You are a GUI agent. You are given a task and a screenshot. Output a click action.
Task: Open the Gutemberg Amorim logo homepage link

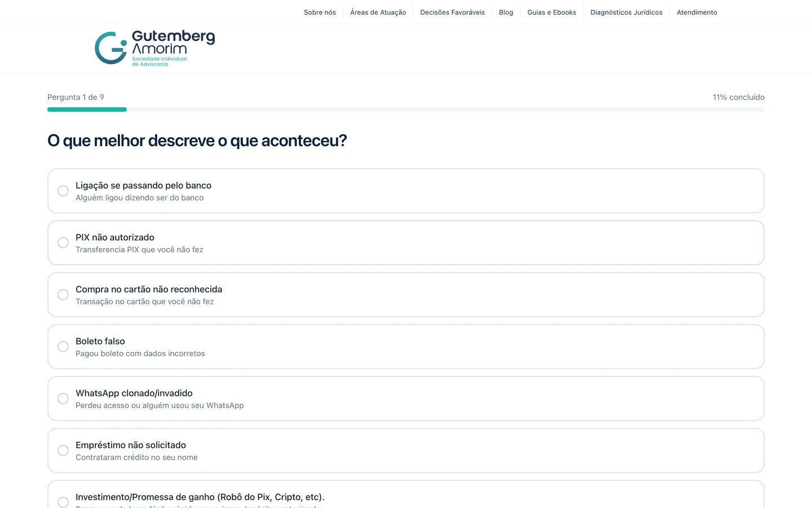tap(155, 48)
